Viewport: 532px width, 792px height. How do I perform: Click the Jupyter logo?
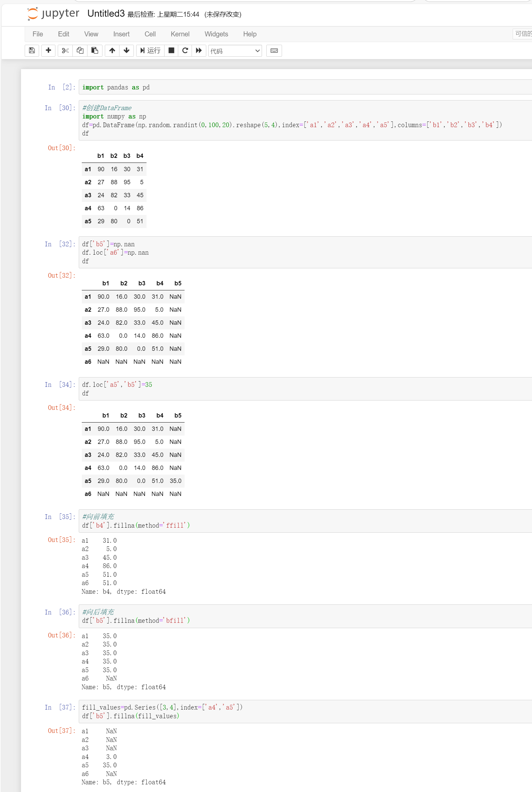[53, 14]
